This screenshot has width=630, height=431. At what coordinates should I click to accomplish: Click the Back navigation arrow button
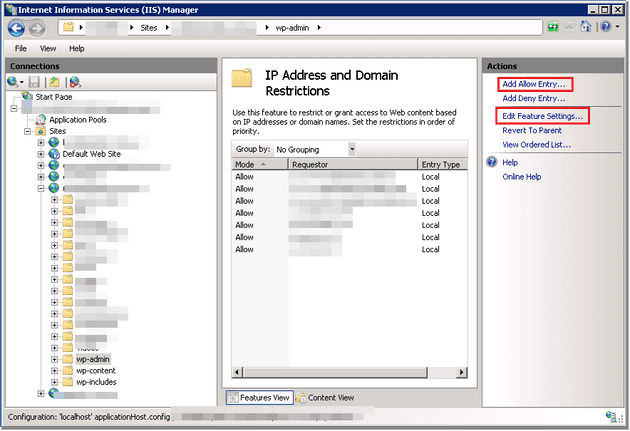tap(16, 28)
